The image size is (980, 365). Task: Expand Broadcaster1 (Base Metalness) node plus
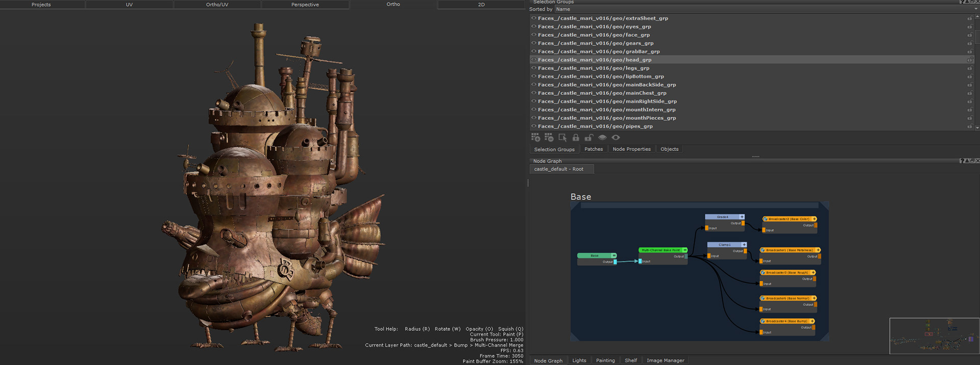coord(818,250)
